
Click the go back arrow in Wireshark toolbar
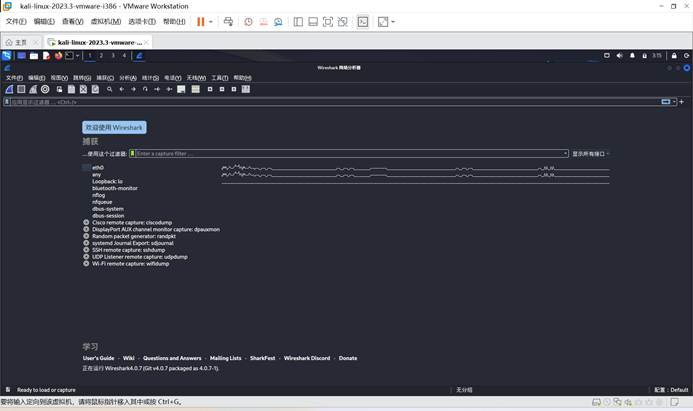(122, 89)
